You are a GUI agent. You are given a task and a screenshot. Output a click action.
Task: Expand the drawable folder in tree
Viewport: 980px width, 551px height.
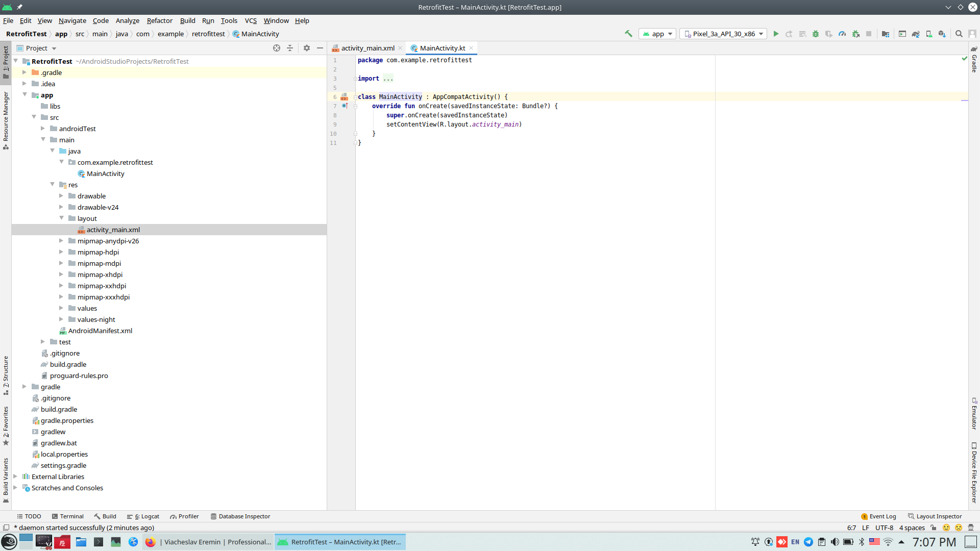click(61, 196)
